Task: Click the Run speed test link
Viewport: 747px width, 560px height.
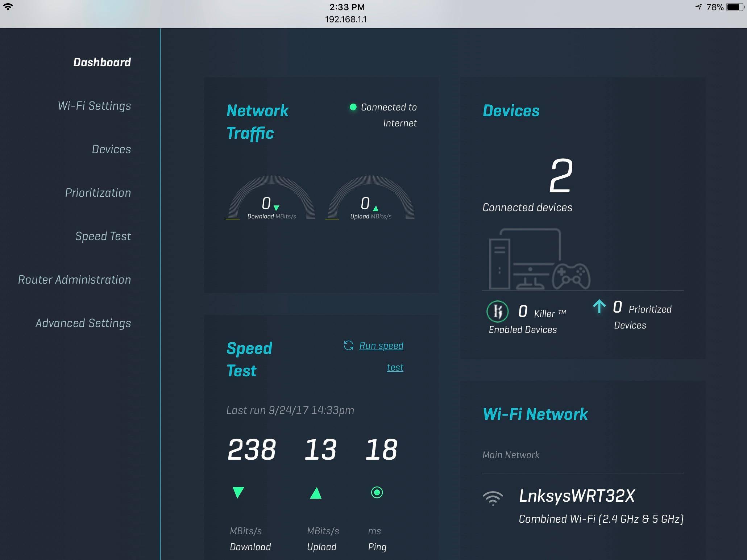Action: click(381, 346)
